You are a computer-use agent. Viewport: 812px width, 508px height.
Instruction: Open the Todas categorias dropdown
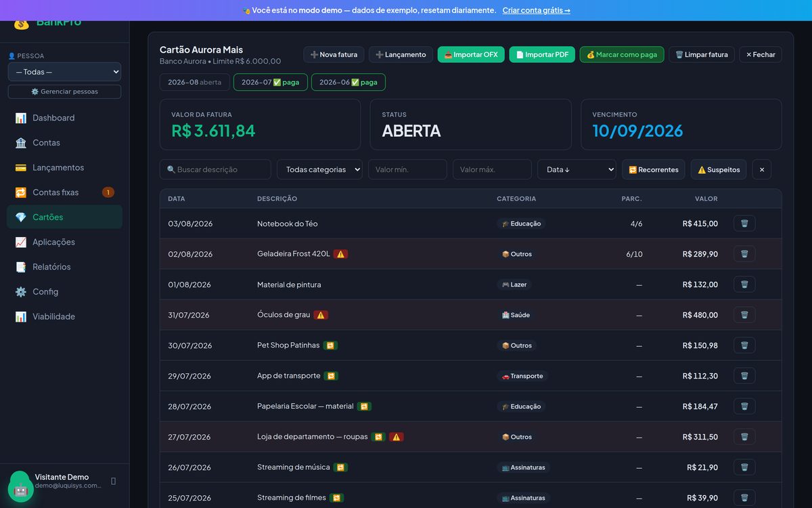[319, 169]
